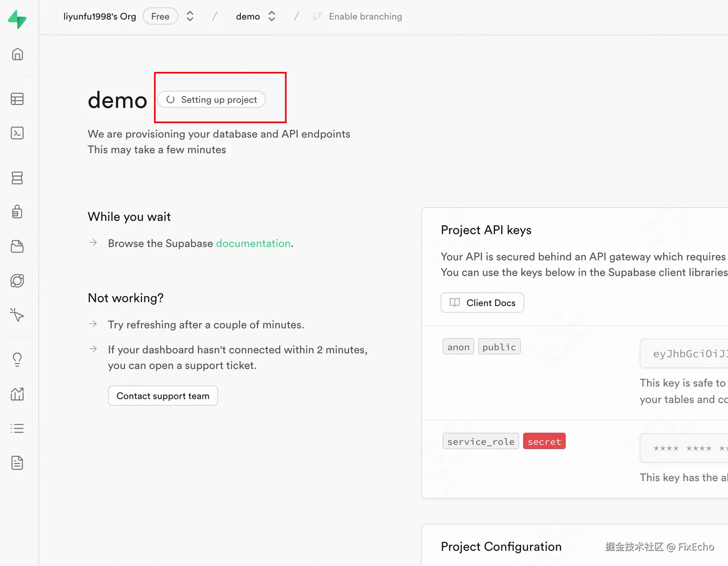This screenshot has width=728, height=566.
Task: Expand the organization switcher chevrons
Action: click(x=190, y=16)
